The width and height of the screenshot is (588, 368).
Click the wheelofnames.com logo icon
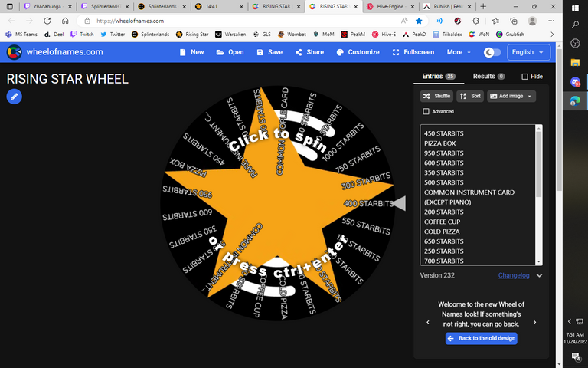tap(14, 52)
